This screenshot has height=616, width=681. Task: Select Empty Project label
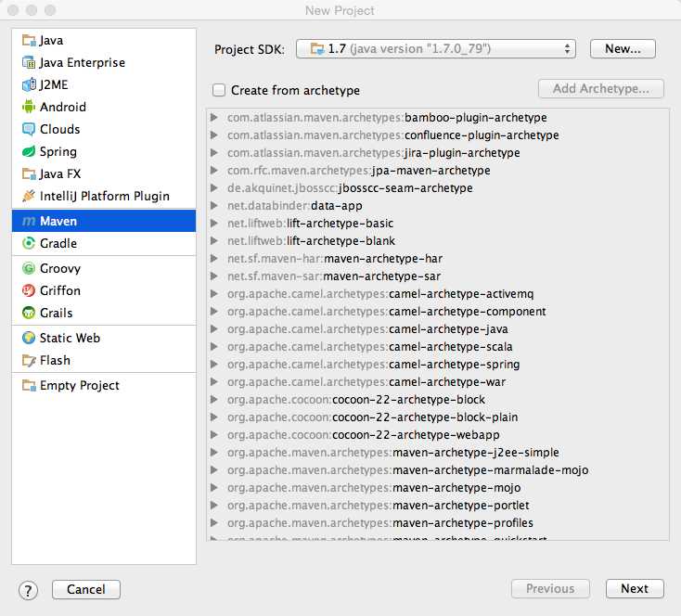(x=80, y=385)
